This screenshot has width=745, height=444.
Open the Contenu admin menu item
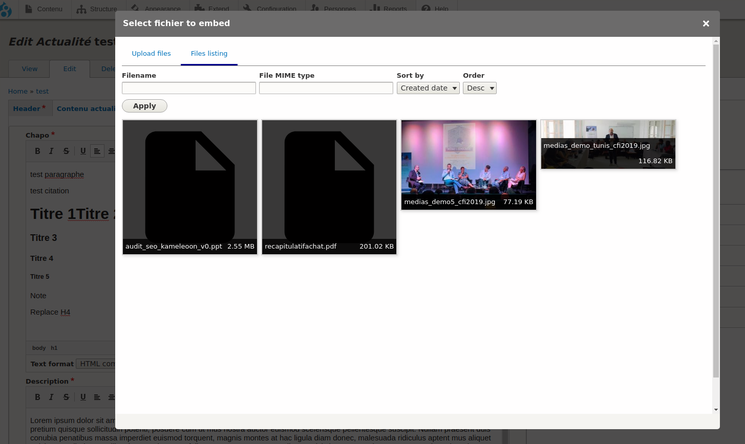(44, 9)
